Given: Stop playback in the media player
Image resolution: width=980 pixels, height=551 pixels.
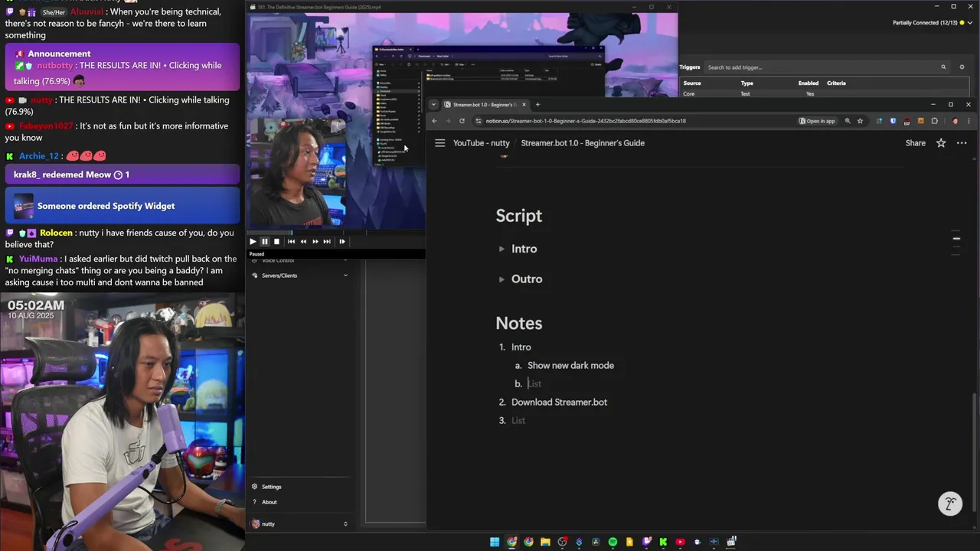Looking at the screenshot, I should click(x=276, y=241).
